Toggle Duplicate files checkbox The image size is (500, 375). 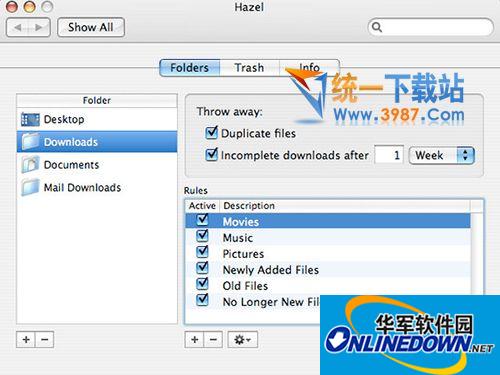pyautogui.click(x=211, y=133)
